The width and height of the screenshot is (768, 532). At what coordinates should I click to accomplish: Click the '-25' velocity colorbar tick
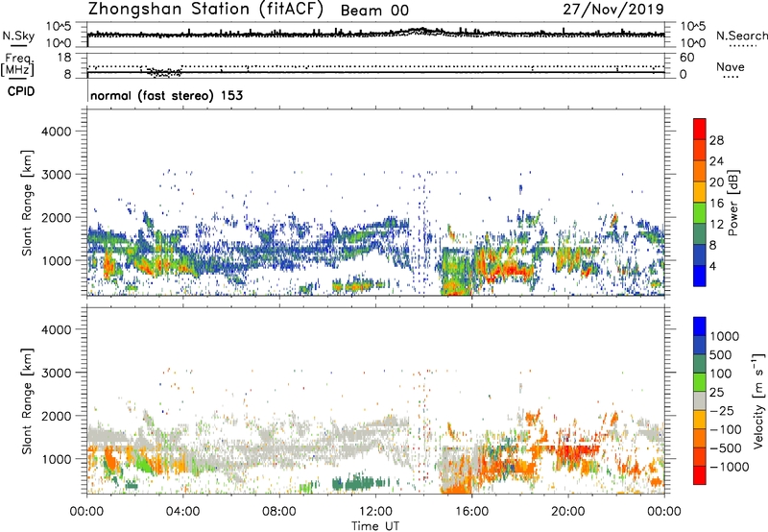722,410
